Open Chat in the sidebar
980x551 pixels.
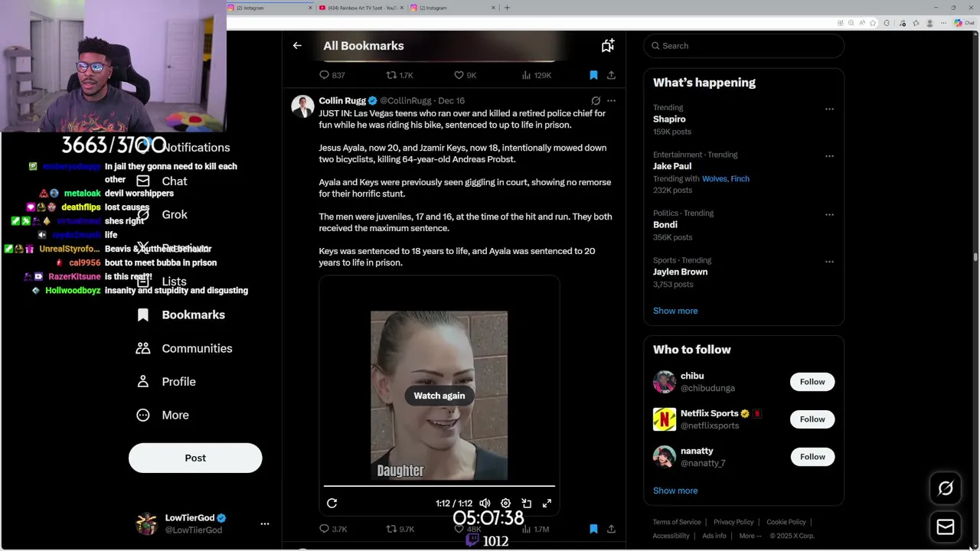point(162,181)
